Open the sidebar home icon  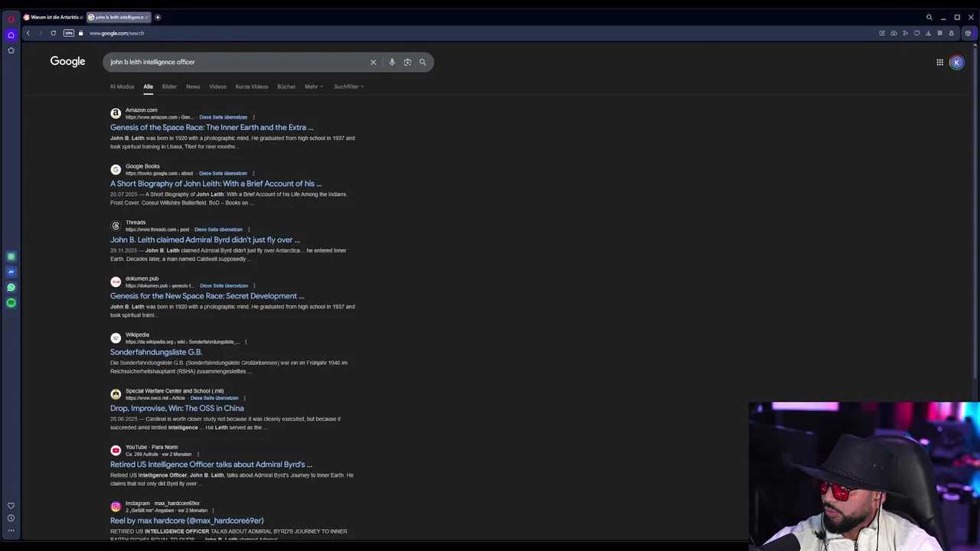[x=11, y=34]
